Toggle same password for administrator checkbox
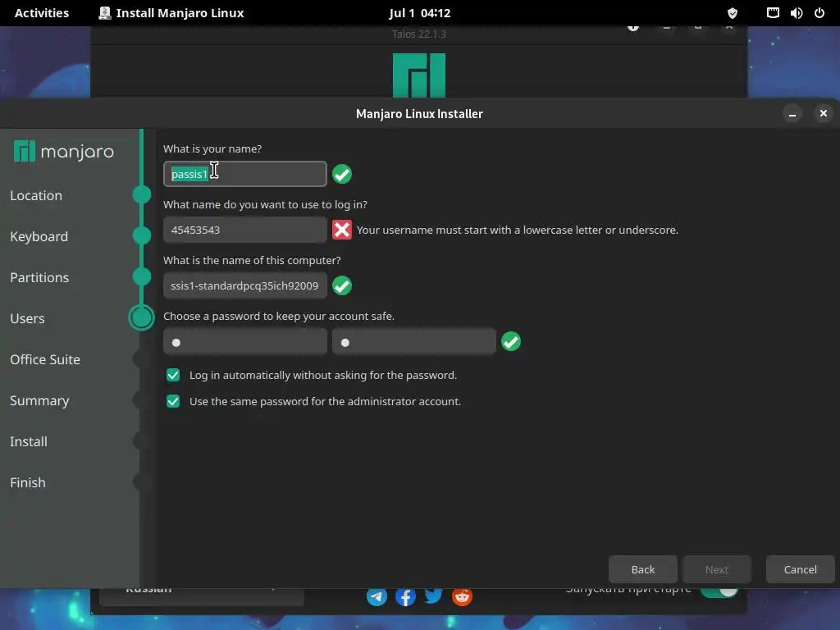The height and width of the screenshot is (630, 840). 173,401
